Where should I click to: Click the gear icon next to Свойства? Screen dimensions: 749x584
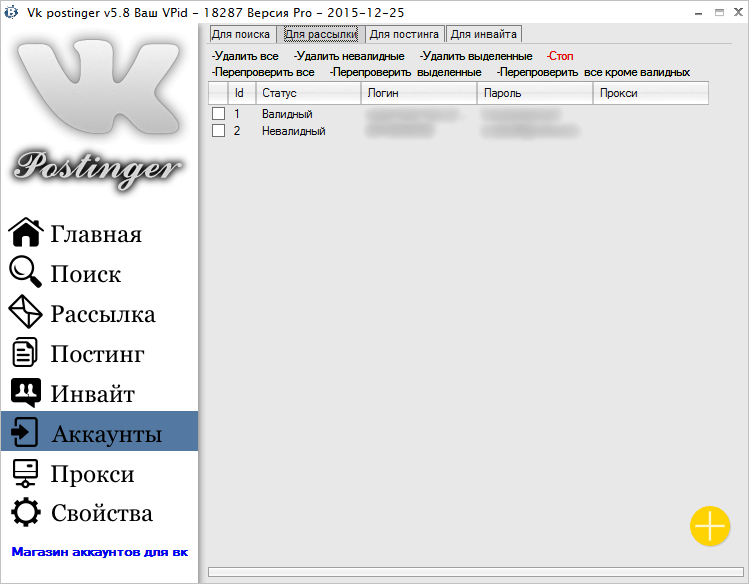click(25, 512)
